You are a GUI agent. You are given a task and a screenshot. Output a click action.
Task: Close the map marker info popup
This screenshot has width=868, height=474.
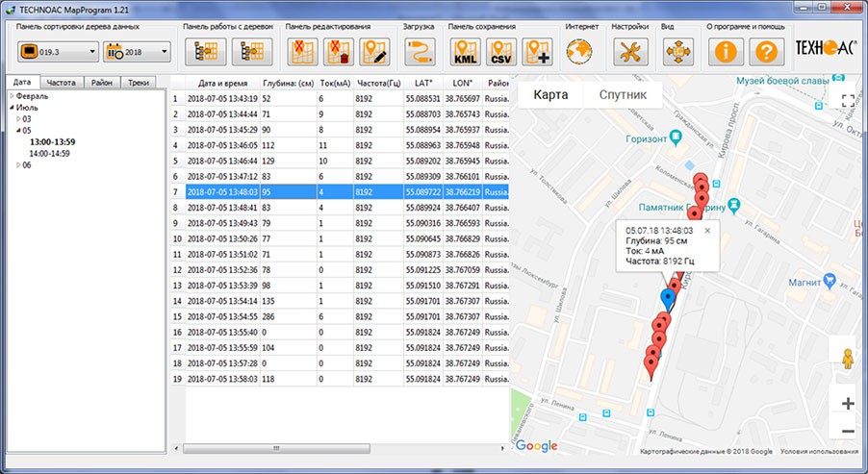(707, 231)
